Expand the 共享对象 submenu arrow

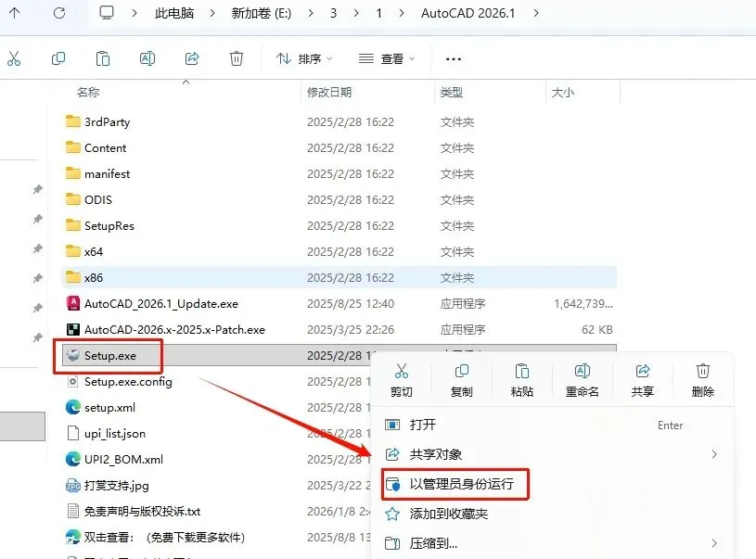point(714,454)
